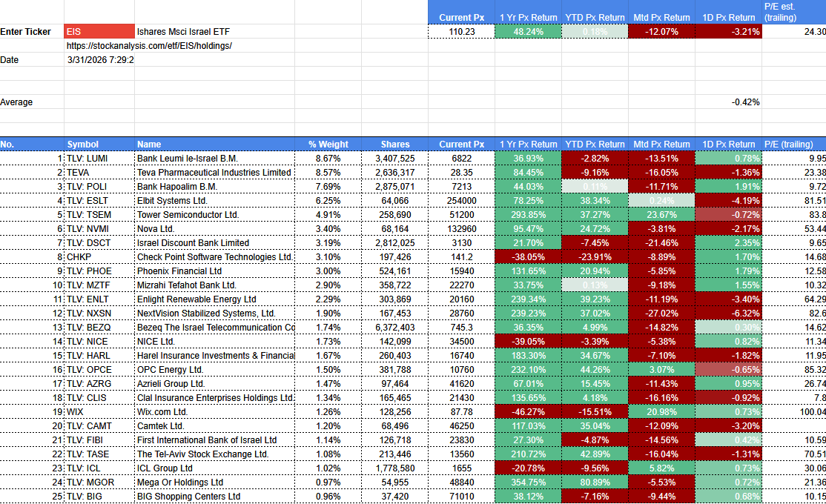This screenshot has width=826, height=504.
Task: Click ICL Group Mtd return 5.82%
Action: click(x=661, y=468)
